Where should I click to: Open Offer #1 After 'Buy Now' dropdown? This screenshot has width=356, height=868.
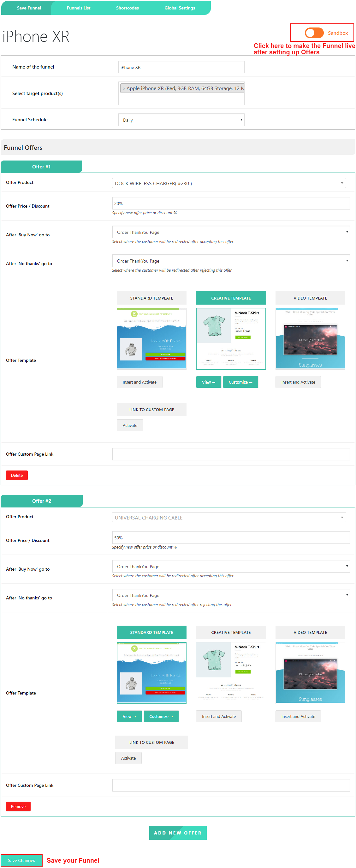click(x=231, y=232)
